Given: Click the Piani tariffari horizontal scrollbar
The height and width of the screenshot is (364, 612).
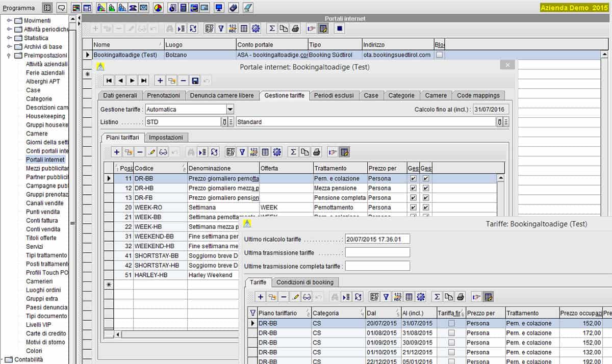Looking at the screenshot, I should [x=178, y=334].
